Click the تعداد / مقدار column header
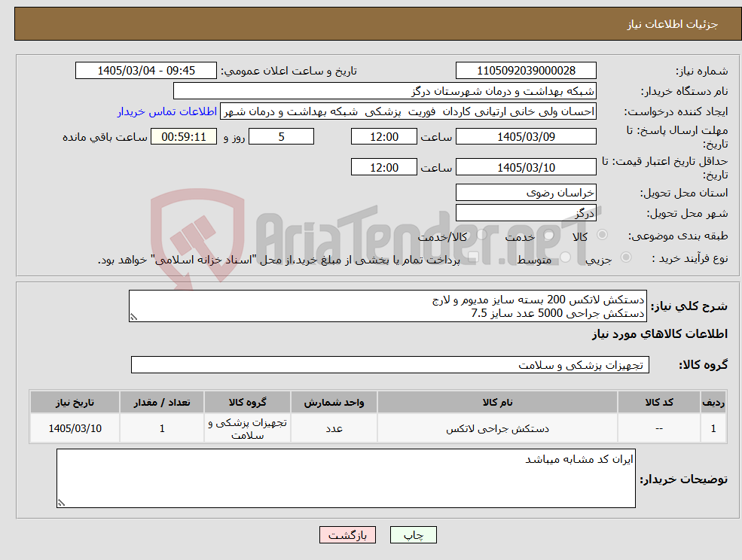The width and height of the screenshot is (742, 560). click(x=162, y=403)
